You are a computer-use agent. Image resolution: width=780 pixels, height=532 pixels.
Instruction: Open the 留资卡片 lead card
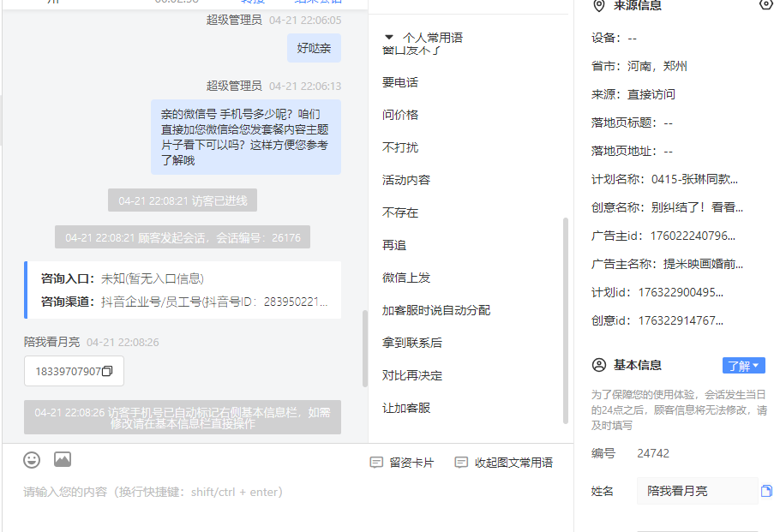402,463
